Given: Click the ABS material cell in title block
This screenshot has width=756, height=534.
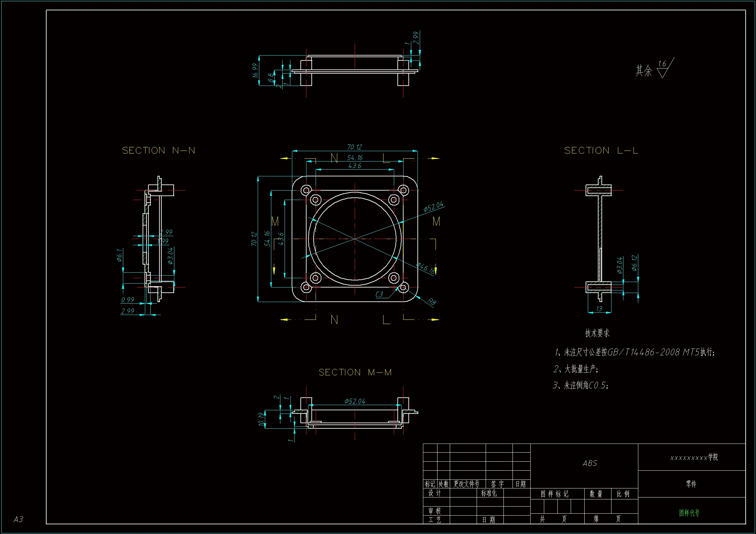Looking at the screenshot, I should 590,463.
